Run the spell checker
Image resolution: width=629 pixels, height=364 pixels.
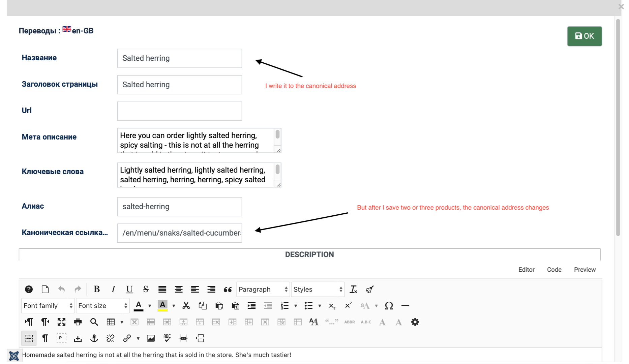(x=167, y=338)
